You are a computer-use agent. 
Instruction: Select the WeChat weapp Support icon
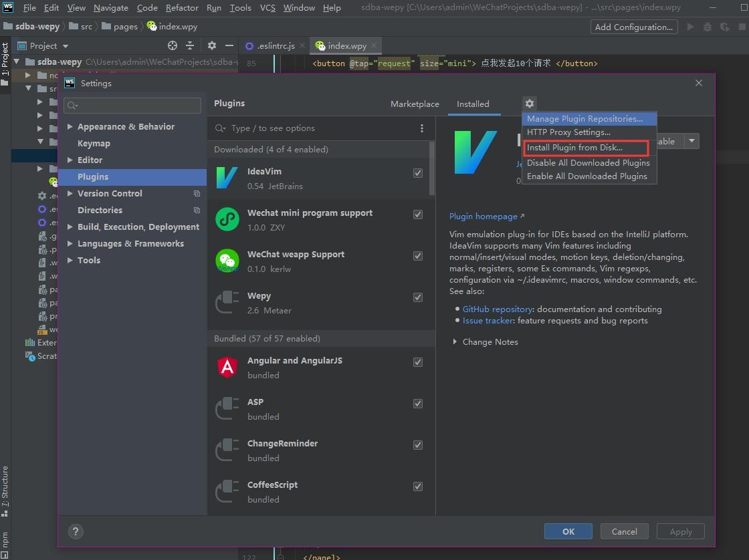pos(227,261)
